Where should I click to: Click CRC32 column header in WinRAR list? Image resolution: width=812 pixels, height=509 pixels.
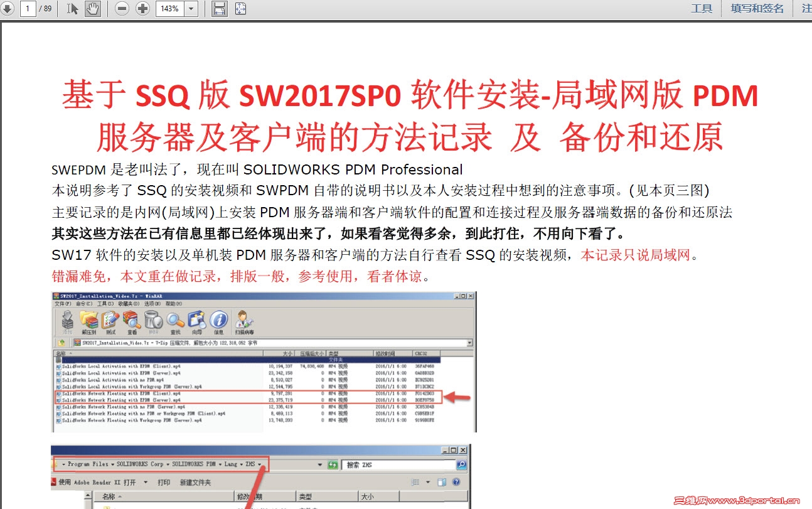427,353
